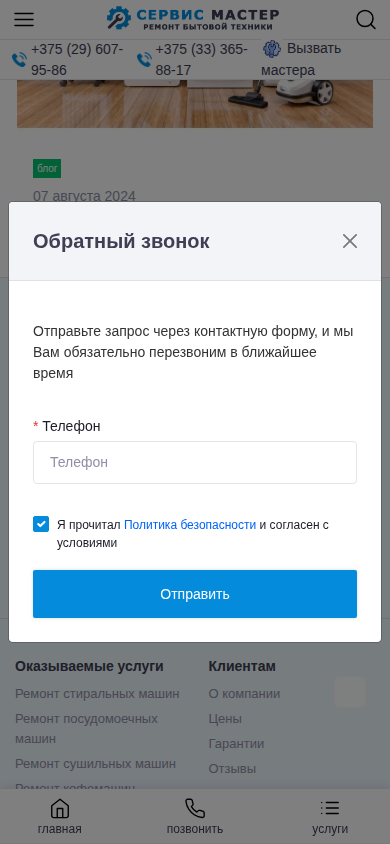The height and width of the screenshot is (844, 390).
Task: Go to the Цены page link
Action: pos(225,719)
